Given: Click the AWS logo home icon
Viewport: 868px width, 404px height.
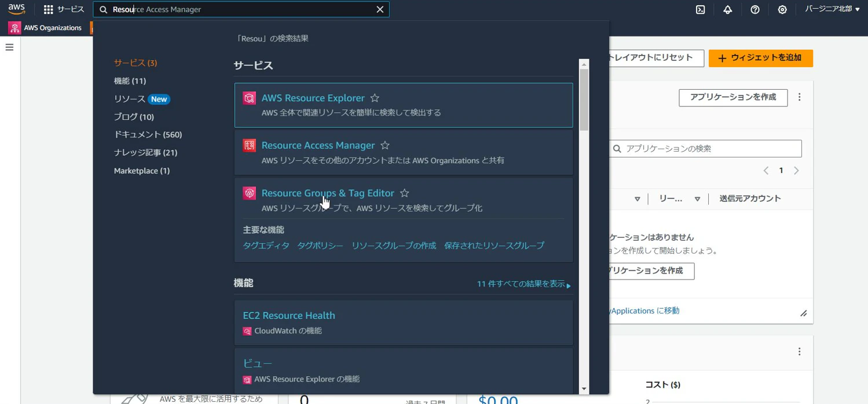Looking at the screenshot, I should tap(16, 9).
